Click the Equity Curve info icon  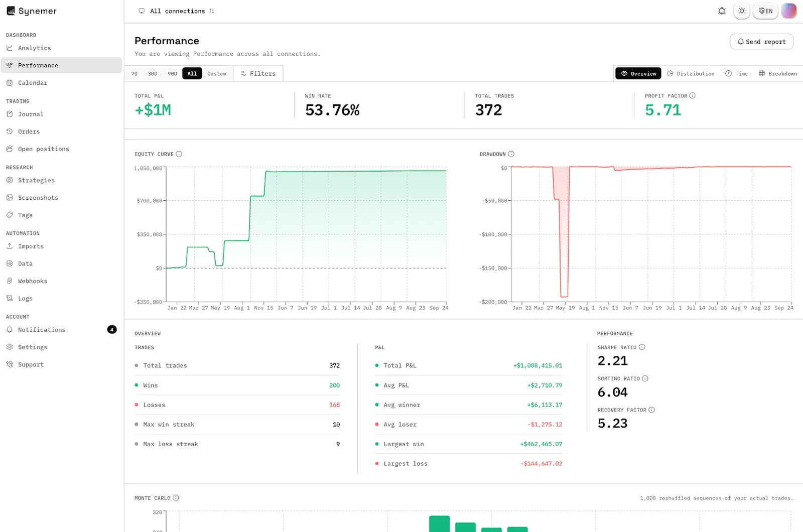[179, 154]
